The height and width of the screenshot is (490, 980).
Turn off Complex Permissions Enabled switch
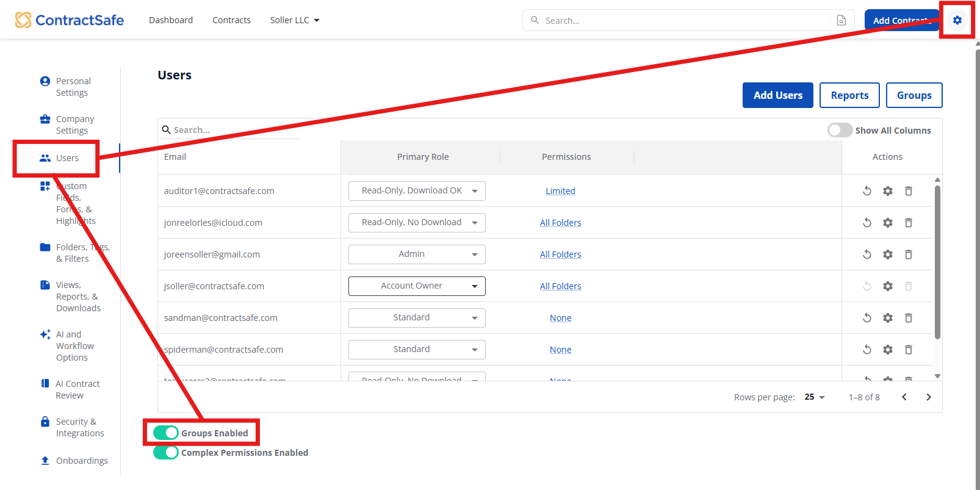click(166, 453)
